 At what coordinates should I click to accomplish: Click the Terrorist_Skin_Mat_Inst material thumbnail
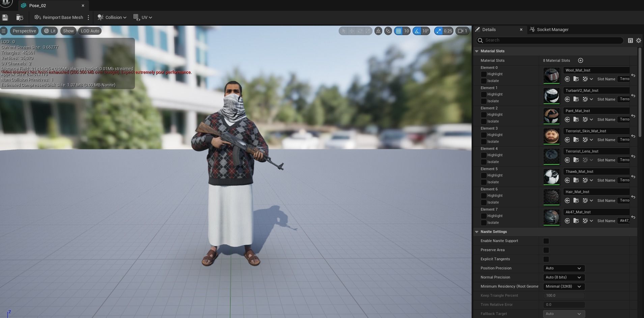coord(551,136)
